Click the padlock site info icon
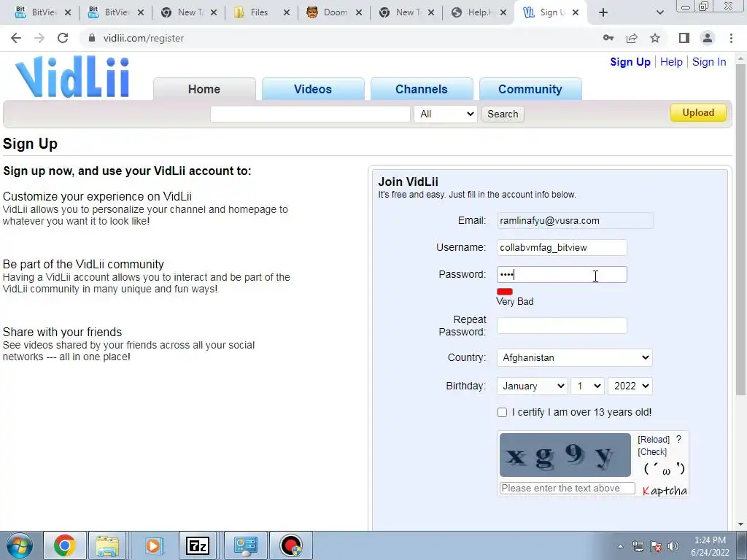747x560 pixels. tap(91, 38)
